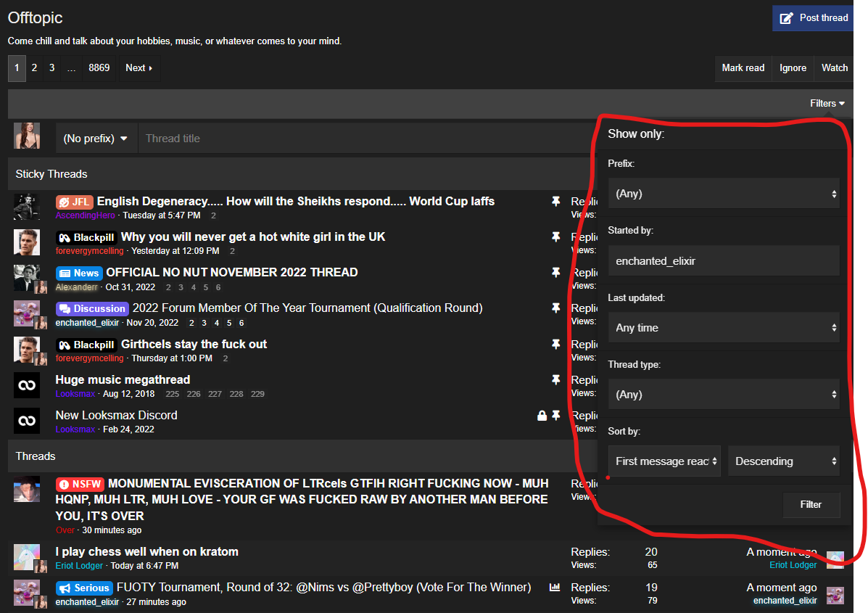Screen dimensions: 868x613
Task: Open 2022 Forum Member Of The Year thread
Action: point(307,308)
